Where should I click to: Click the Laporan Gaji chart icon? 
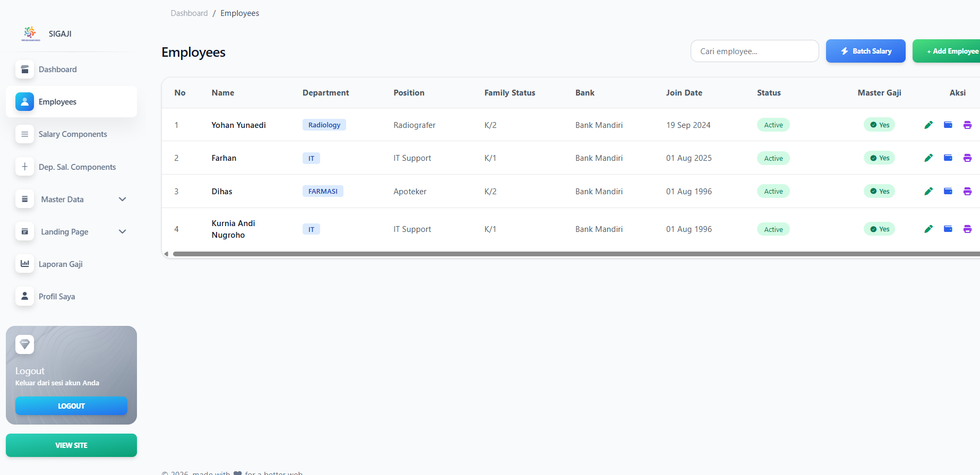pos(24,264)
